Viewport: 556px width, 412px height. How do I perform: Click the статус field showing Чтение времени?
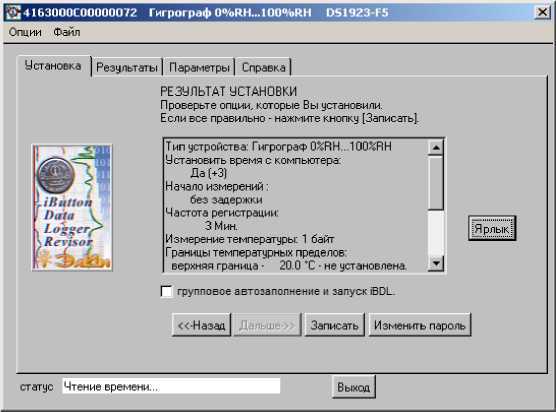coord(171,386)
